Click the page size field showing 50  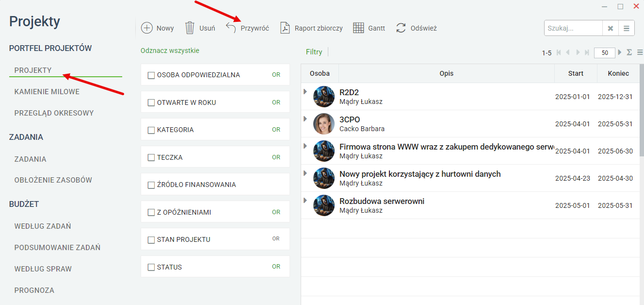pos(605,53)
